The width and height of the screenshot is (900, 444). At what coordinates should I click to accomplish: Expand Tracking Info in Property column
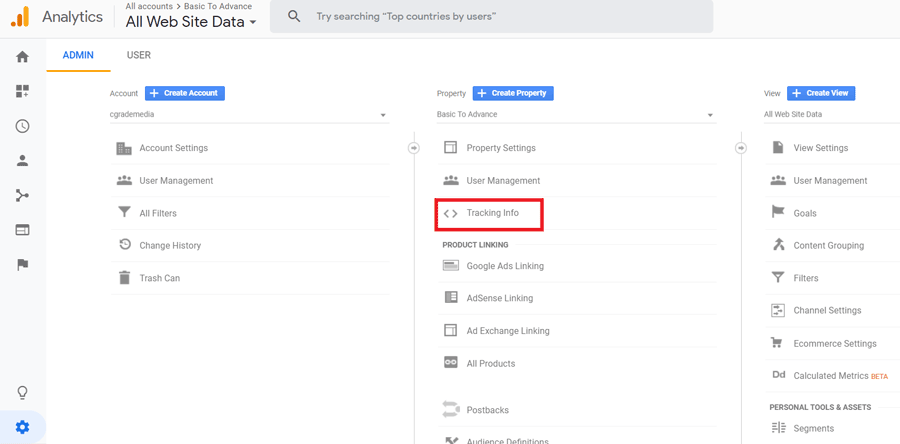click(492, 213)
